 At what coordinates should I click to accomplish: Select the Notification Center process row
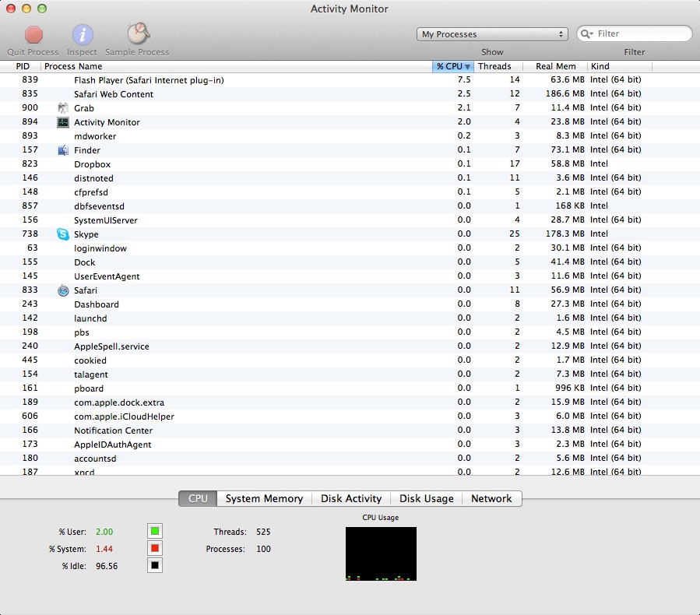pyautogui.click(x=350, y=430)
